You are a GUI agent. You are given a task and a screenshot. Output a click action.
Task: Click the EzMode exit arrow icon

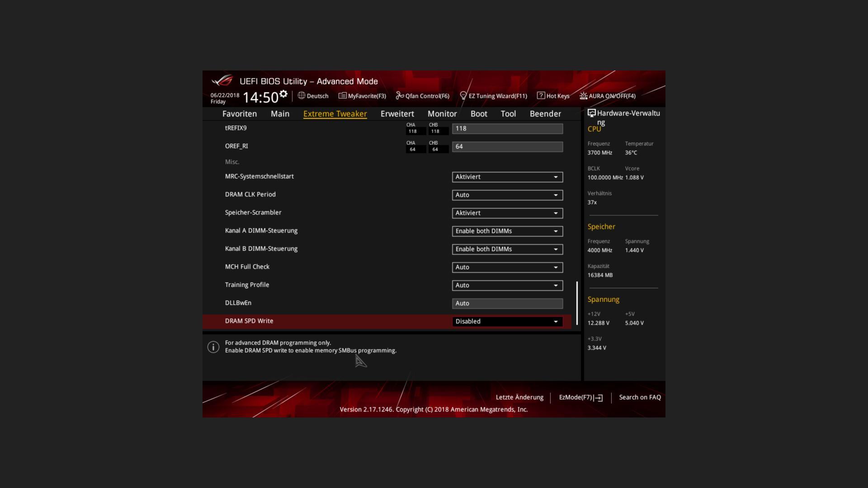tap(599, 398)
